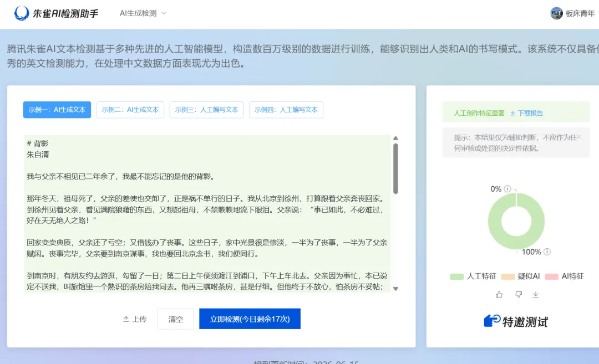The height and width of the screenshot is (364, 599).
Task: Click inside the text area with 背影 essay
Action: click(x=207, y=214)
